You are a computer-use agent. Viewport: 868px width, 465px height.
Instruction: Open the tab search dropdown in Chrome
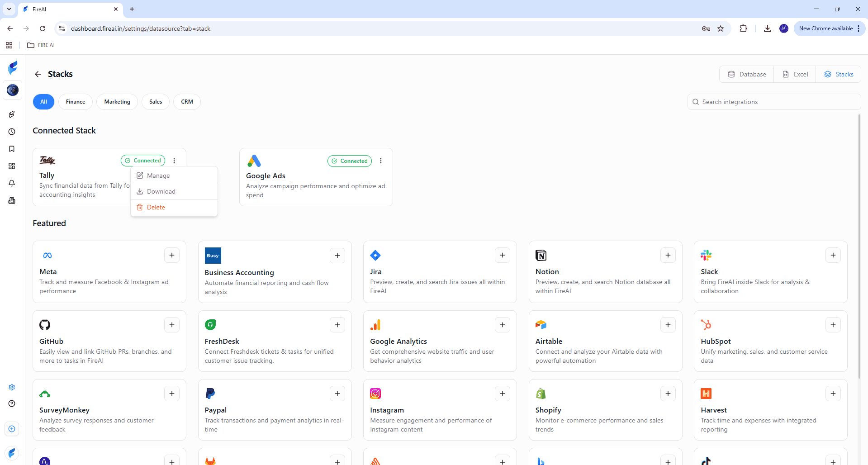click(x=9, y=9)
